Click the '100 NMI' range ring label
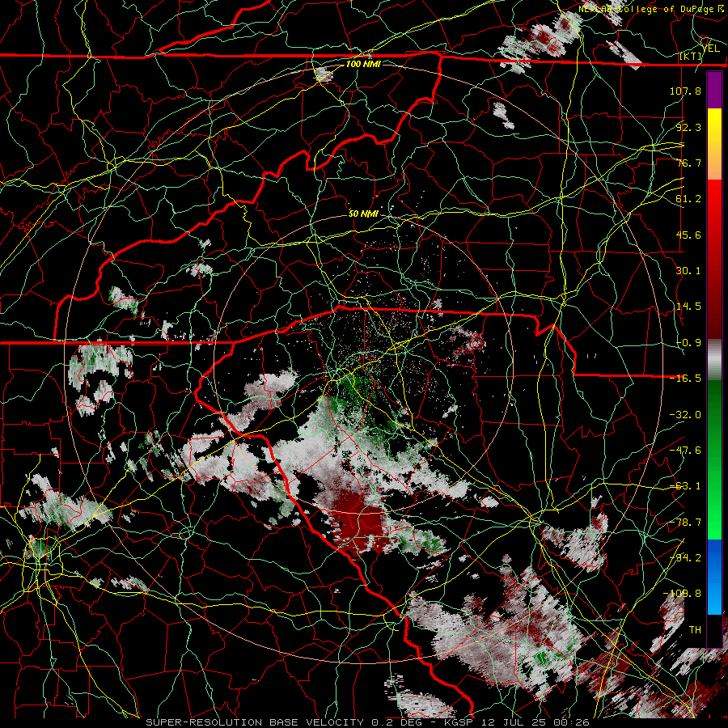728x728 pixels. pos(363,64)
